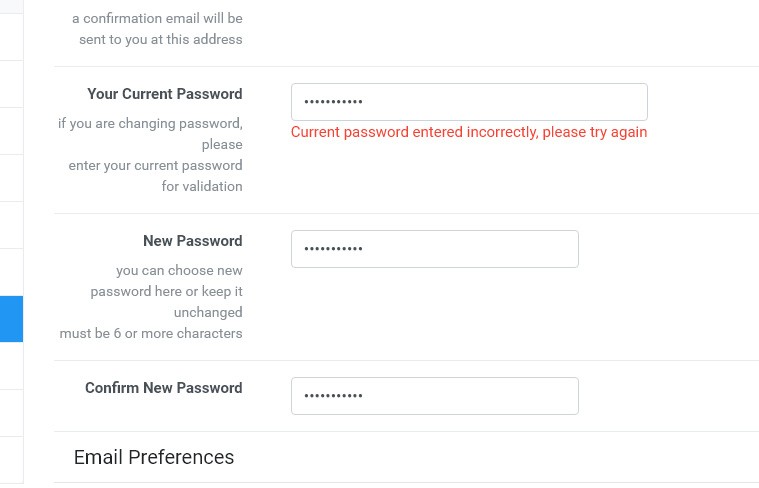Click the "Your Current Password" bold label

tap(164, 94)
